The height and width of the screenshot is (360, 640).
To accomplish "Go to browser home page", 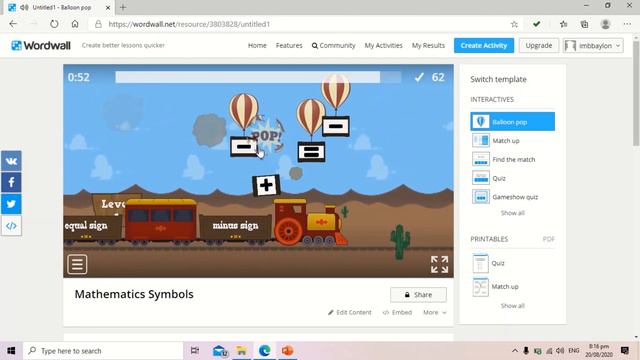I will tap(75, 24).
